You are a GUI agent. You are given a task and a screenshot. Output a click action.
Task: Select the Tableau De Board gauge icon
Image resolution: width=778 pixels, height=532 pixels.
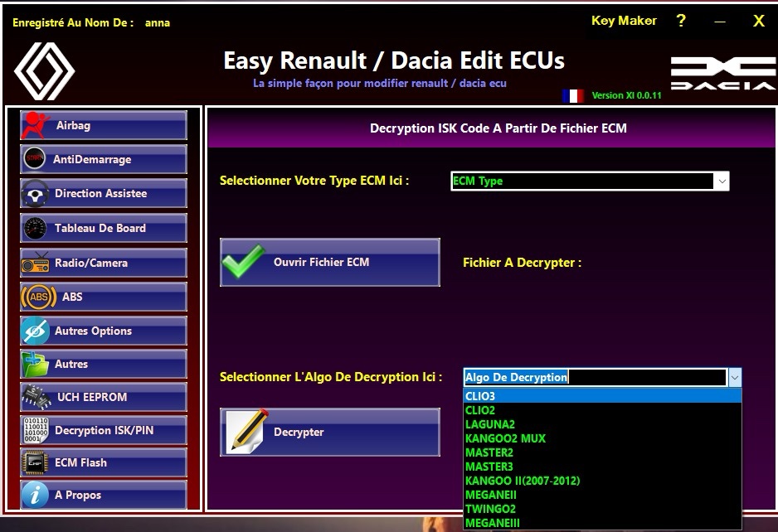click(x=35, y=228)
